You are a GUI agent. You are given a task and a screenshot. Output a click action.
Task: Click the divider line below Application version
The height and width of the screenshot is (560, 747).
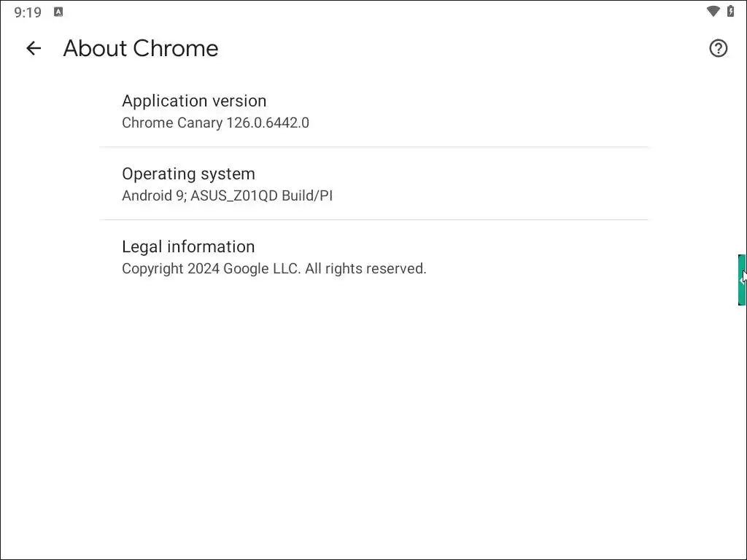[373, 147]
